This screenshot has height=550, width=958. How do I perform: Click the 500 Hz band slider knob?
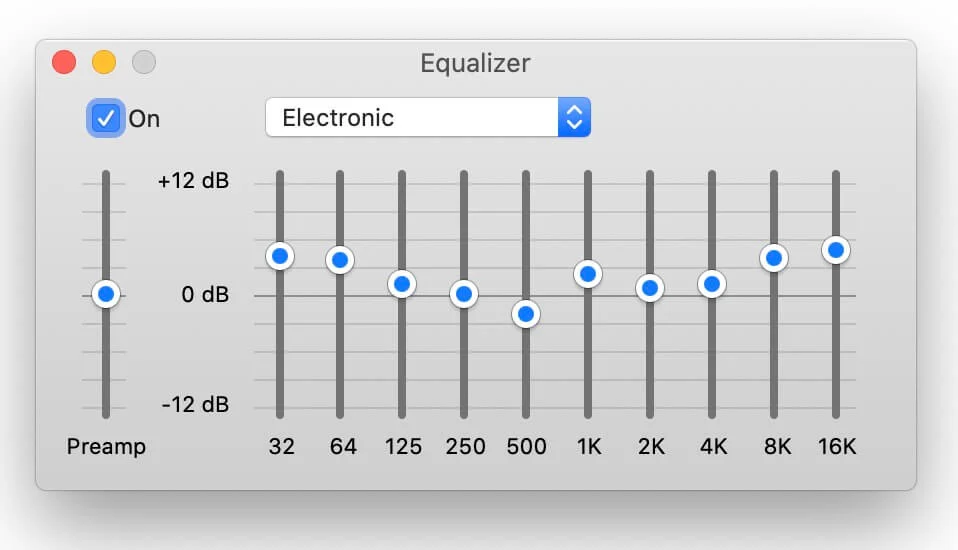pos(525,314)
